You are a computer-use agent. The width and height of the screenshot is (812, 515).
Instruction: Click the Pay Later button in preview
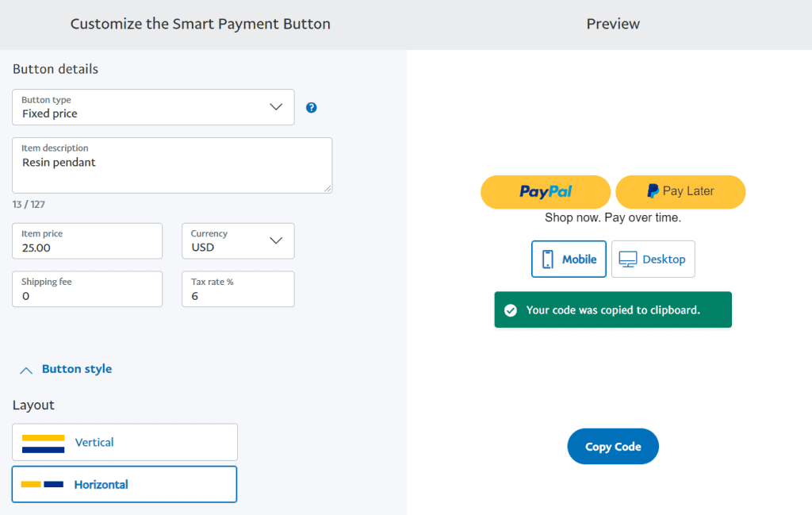point(680,191)
